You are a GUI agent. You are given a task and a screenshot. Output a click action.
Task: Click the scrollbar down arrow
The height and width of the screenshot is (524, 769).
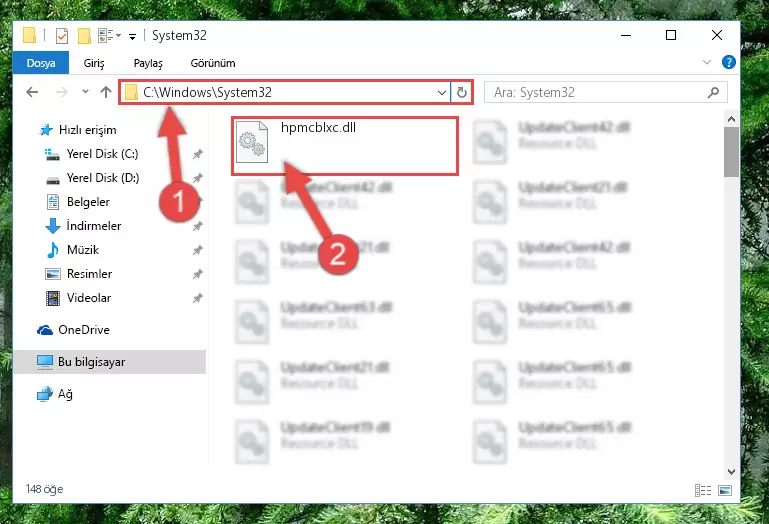pyautogui.click(x=731, y=472)
